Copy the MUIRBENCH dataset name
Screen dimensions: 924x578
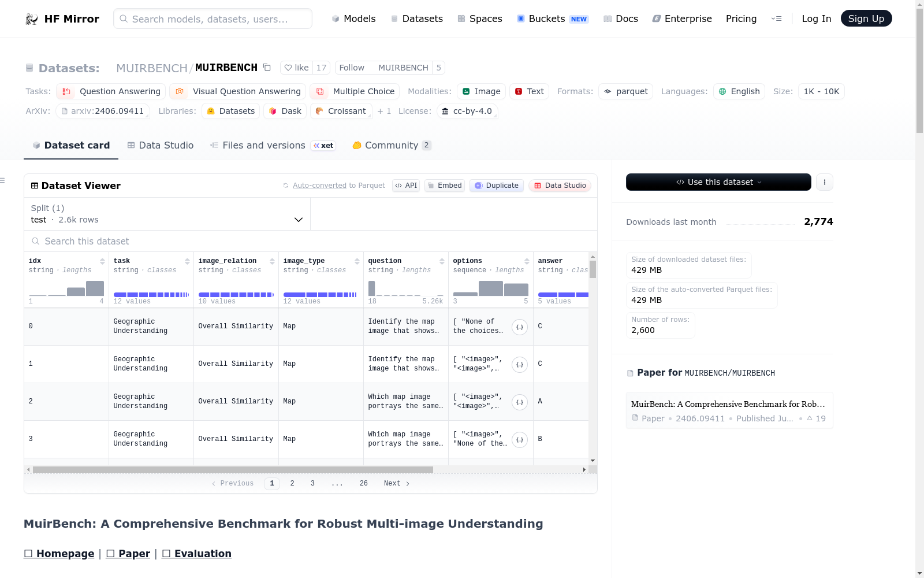click(267, 68)
